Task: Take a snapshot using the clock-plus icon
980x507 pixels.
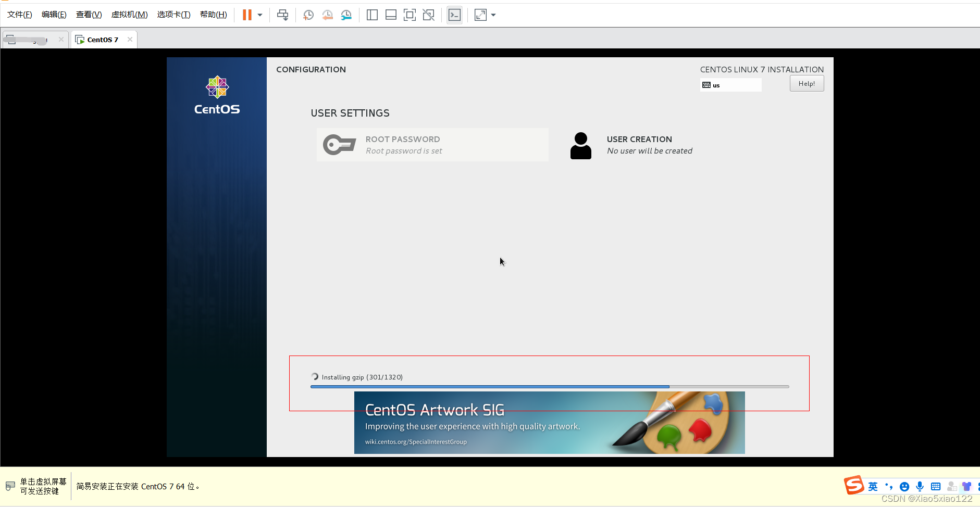Action: pos(308,15)
